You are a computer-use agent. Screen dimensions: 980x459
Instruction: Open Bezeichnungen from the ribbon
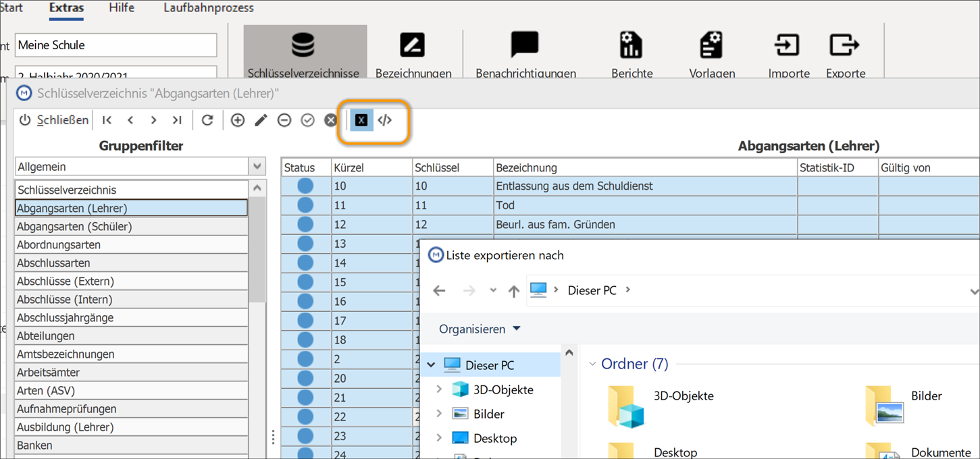click(413, 46)
